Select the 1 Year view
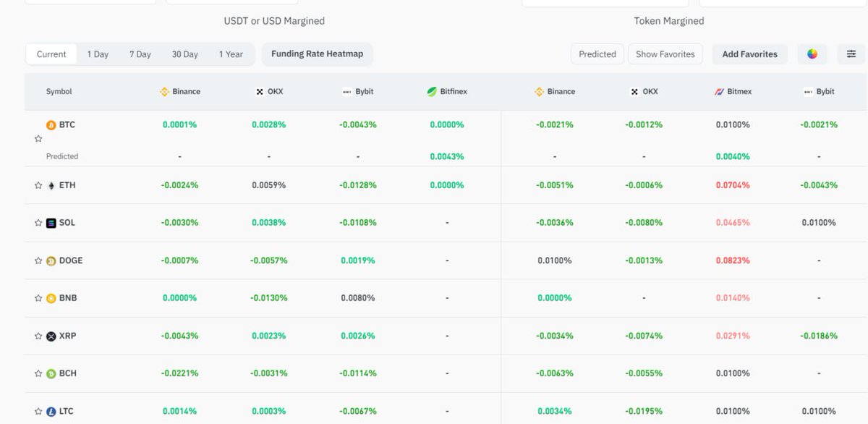Image resolution: width=868 pixels, height=424 pixels. (x=231, y=54)
